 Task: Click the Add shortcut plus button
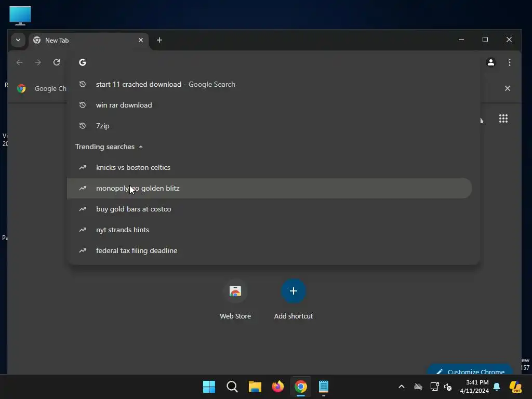[294, 291]
